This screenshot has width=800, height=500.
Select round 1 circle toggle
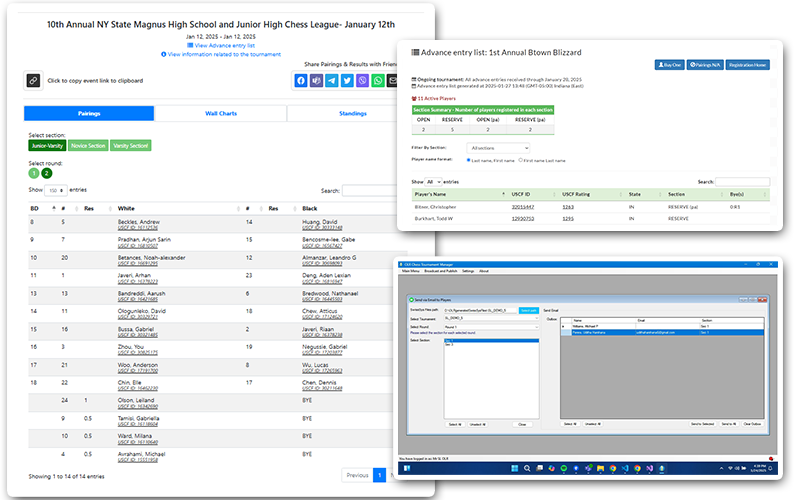(x=33, y=173)
